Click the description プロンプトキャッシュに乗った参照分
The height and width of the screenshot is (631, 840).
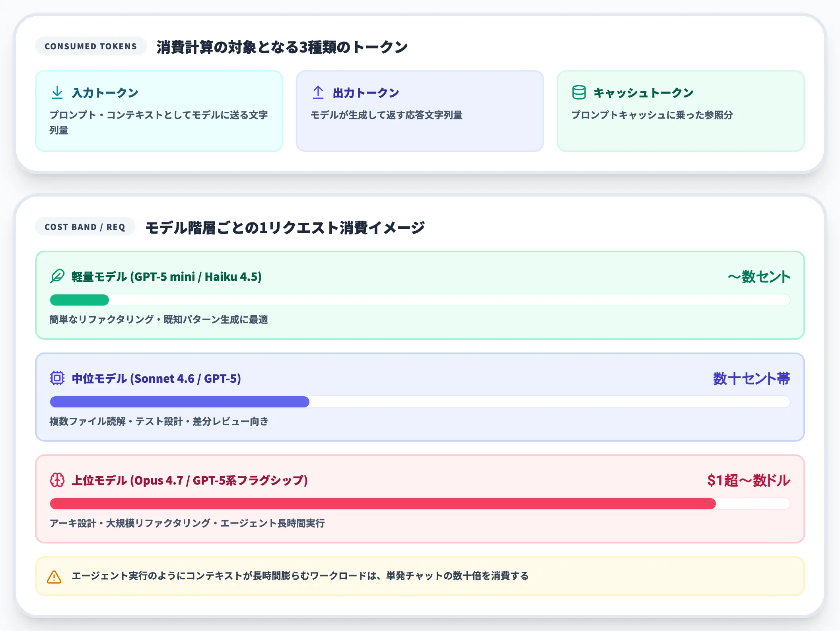(652, 115)
